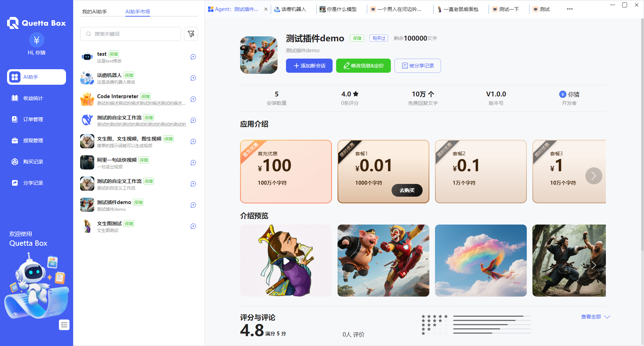The width and height of the screenshot is (644, 346).
Task: Start new chat with 话痨机器人
Action: [193, 78]
